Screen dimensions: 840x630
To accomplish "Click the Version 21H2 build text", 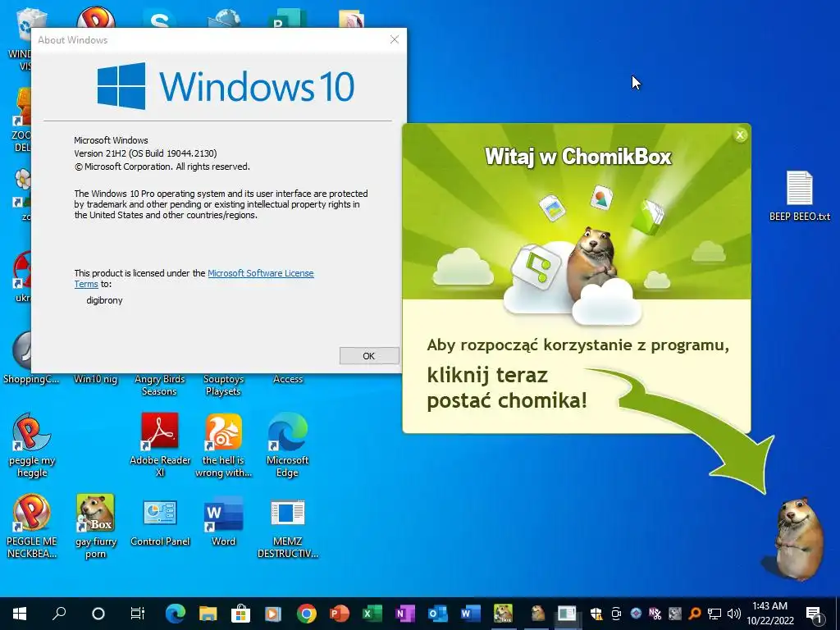I will (145, 153).
